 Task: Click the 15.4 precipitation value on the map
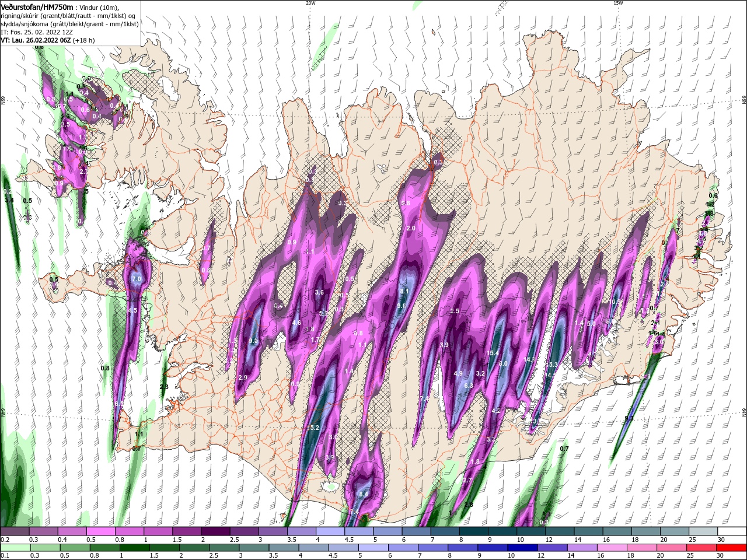[x=493, y=353]
